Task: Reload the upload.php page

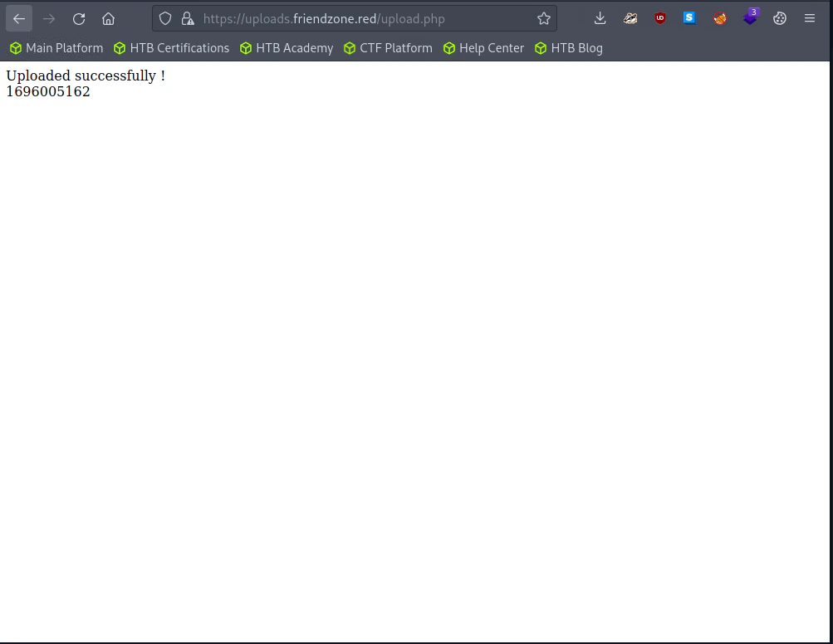Action: [x=79, y=19]
